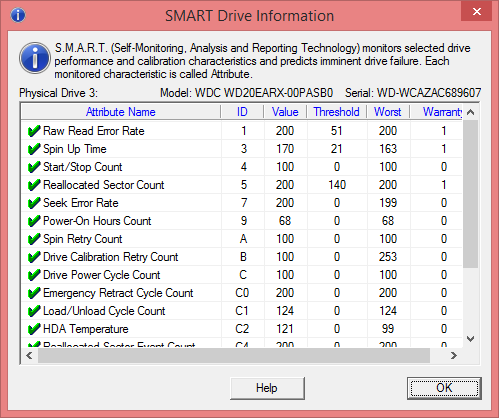Close the SMART Drive Information dialog
This screenshot has width=499, height=418.
(x=477, y=12)
